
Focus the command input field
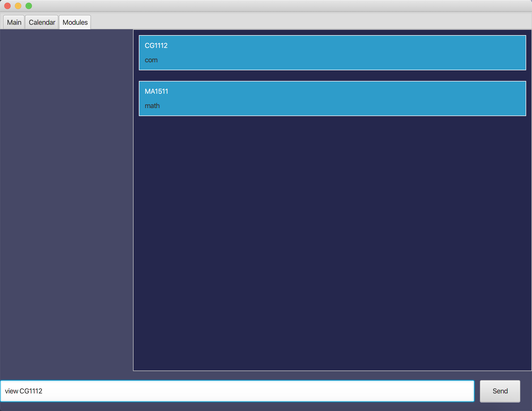[237, 391]
